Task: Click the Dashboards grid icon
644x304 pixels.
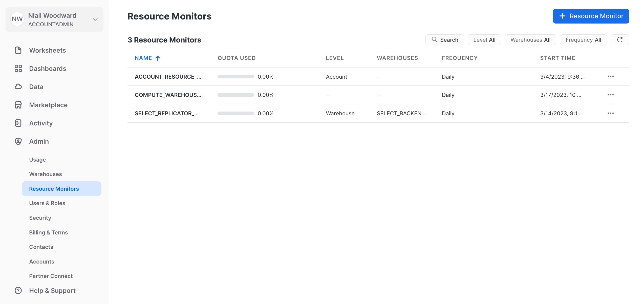Action: coord(18,69)
